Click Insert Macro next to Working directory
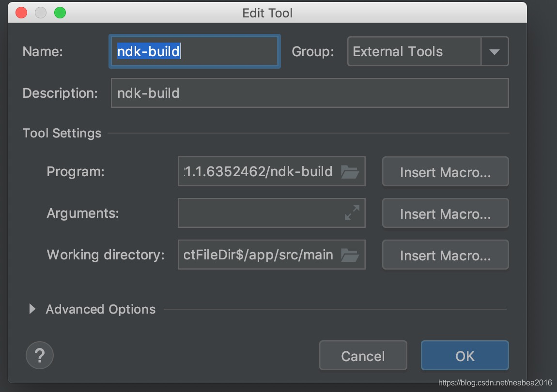This screenshot has height=392, width=557. 445,255
